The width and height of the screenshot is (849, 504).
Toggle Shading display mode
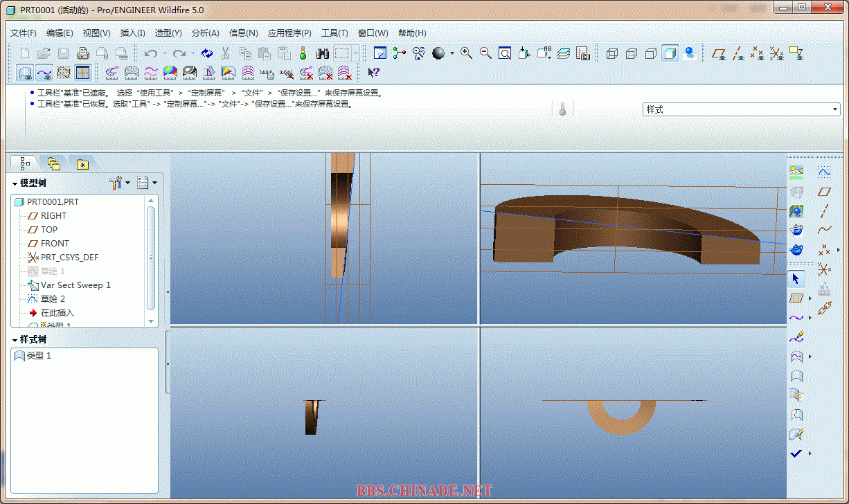coord(670,53)
